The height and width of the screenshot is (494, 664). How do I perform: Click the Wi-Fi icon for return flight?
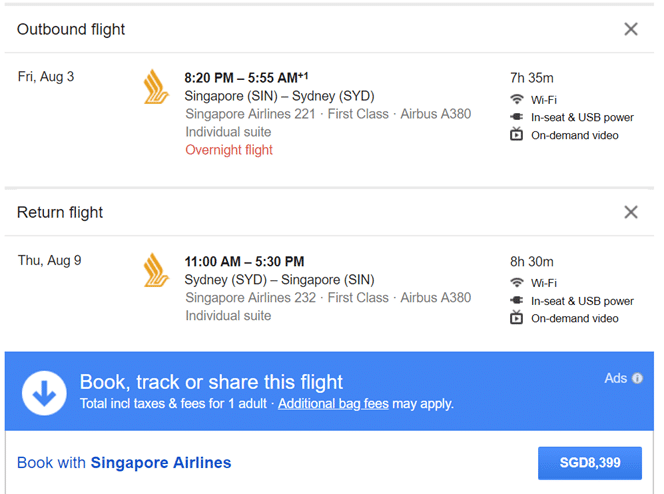point(516,282)
